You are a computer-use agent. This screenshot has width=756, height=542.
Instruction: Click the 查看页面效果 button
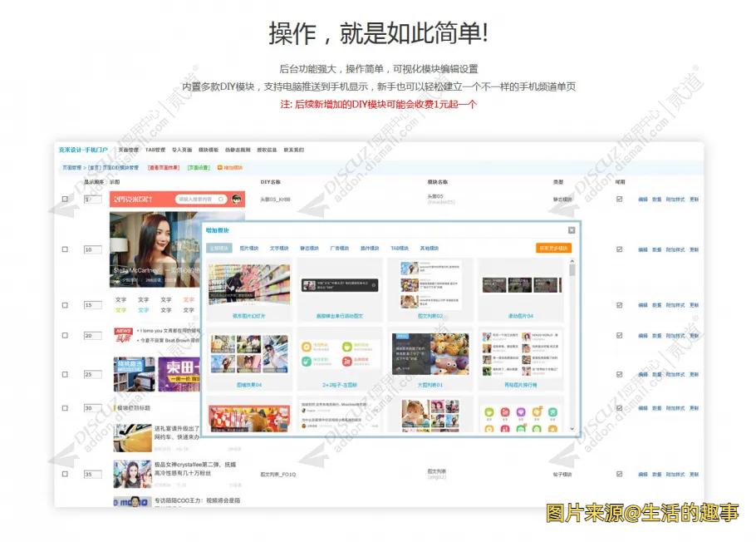(164, 168)
